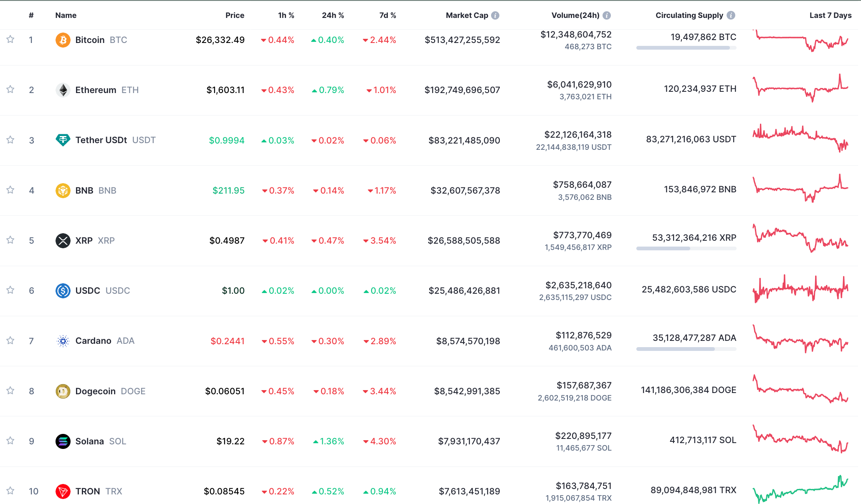Click the XRP black logo icon
Image resolution: width=861 pixels, height=504 pixels.
(63, 241)
